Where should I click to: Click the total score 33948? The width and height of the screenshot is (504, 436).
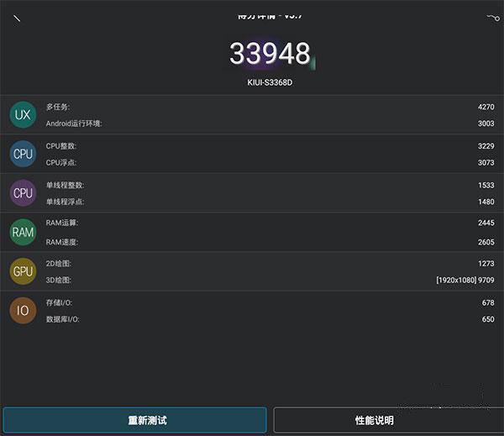270,54
